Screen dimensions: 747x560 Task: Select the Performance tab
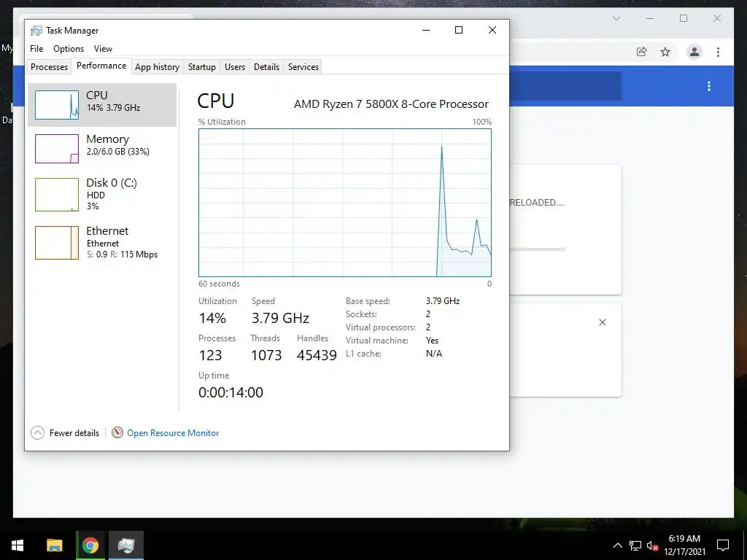point(101,66)
